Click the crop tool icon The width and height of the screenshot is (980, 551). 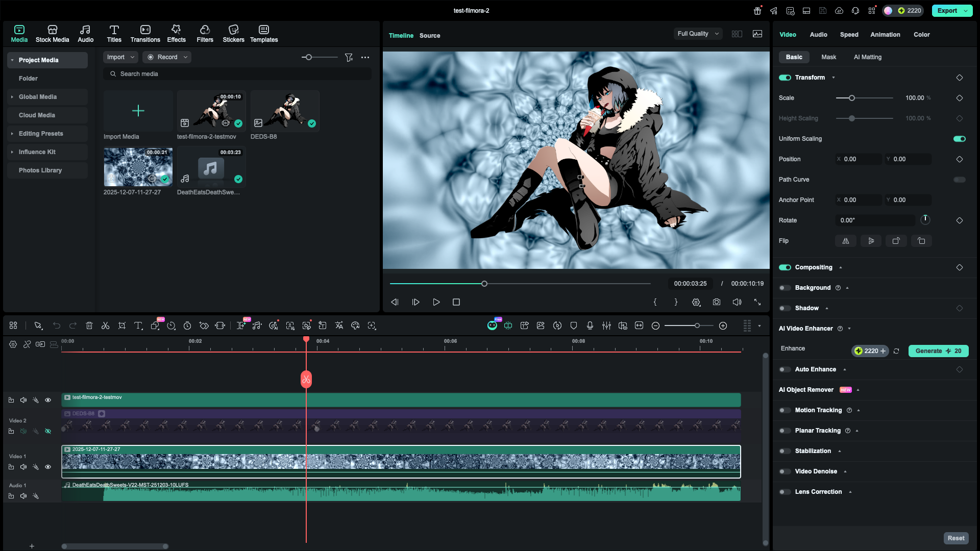pyautogui.click(x=121, y=325)
